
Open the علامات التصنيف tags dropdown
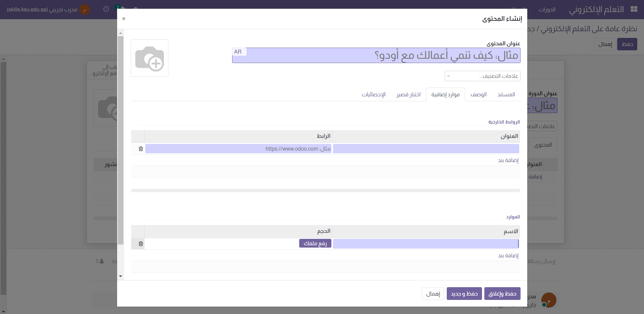482,76
